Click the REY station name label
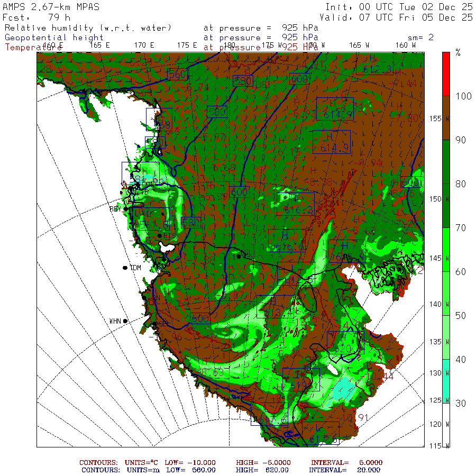The height and width of the screenshot is (476, 476). (115, 209)
